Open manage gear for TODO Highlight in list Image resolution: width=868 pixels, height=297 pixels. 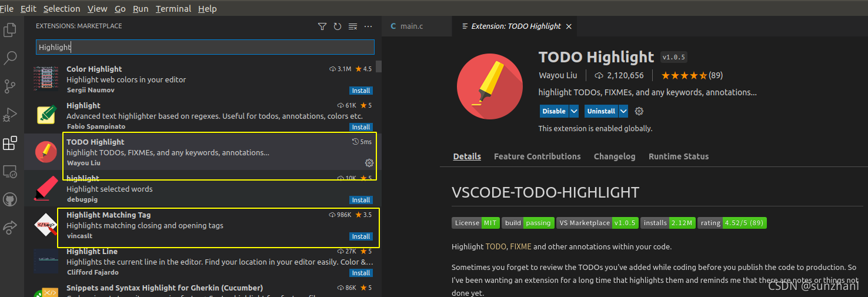pos(369,163)
